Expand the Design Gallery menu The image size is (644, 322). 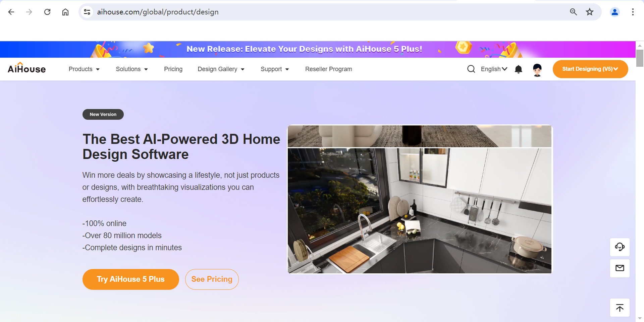pyautogui.click(x=221, y=69)
